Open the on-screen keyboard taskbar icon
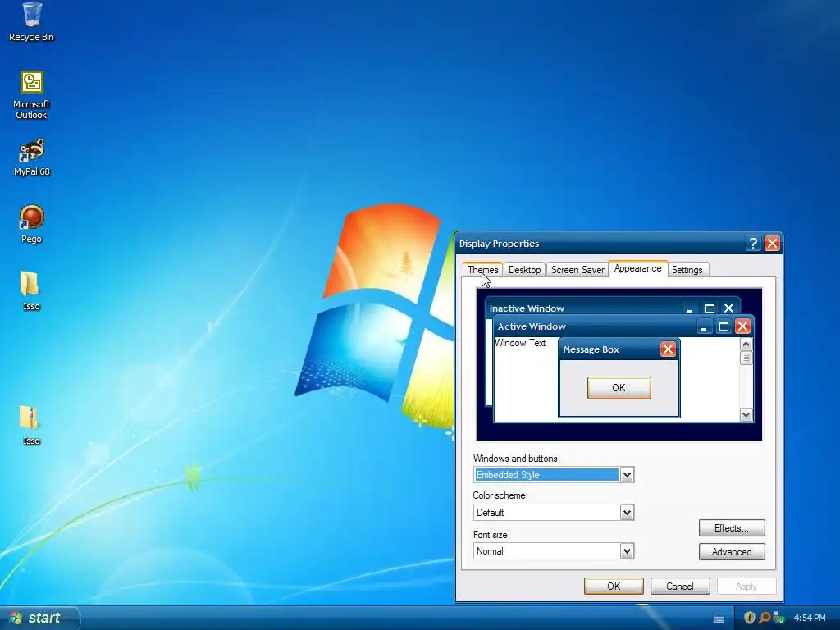 pos(719,619)
